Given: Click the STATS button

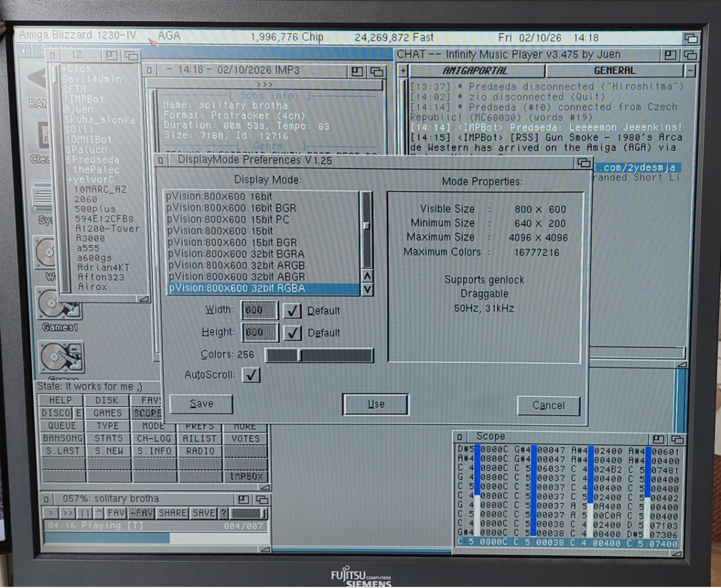Looking at the screenshot, I should pos(108,438).
